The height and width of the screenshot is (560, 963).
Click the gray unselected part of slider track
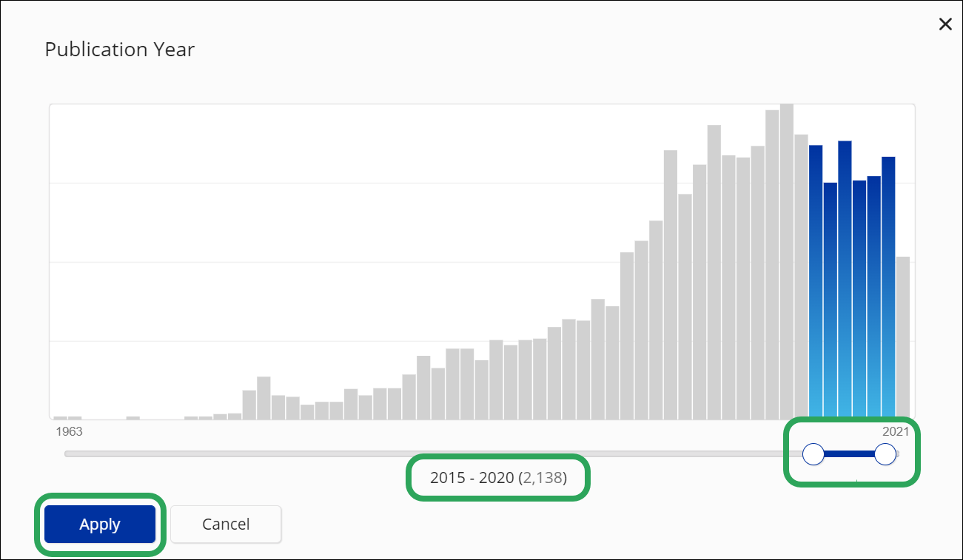tap(433, 454)
